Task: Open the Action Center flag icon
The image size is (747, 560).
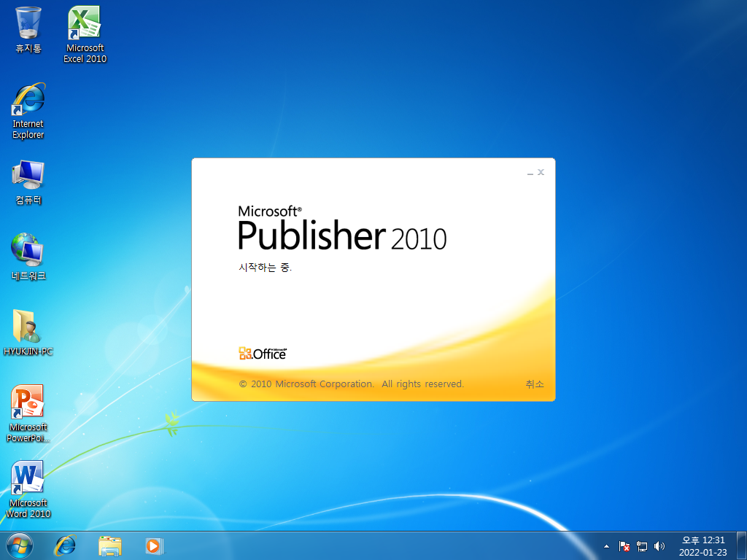Action: (624, 546)
